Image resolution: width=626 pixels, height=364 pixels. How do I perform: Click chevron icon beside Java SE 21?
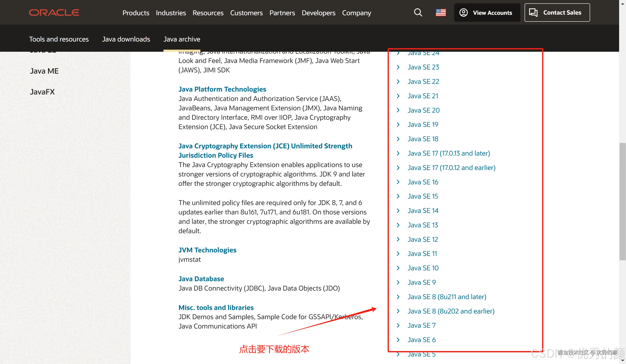tap(398, 96)
